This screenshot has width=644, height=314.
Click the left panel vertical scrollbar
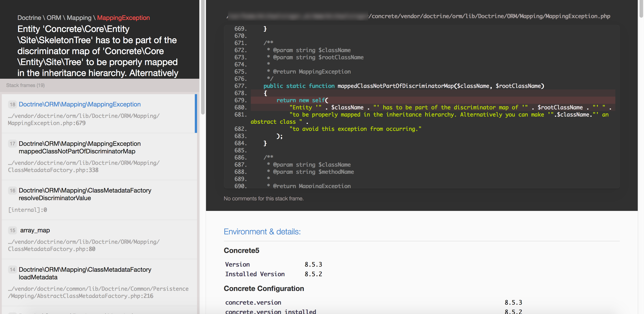click(x=203, y=57)
